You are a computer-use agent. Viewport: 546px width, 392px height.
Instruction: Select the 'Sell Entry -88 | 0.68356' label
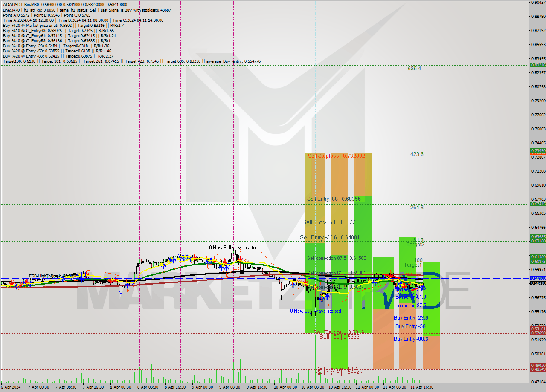coord(334,199)
